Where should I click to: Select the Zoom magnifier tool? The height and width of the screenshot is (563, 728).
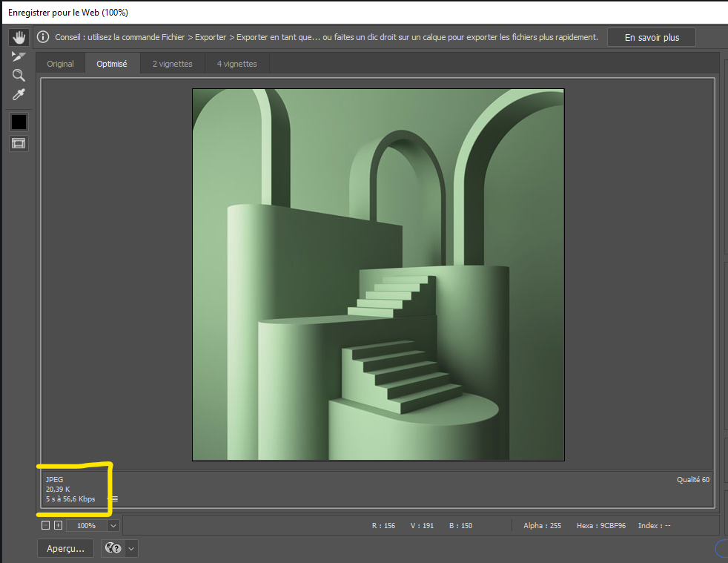(x=19, y=75)
